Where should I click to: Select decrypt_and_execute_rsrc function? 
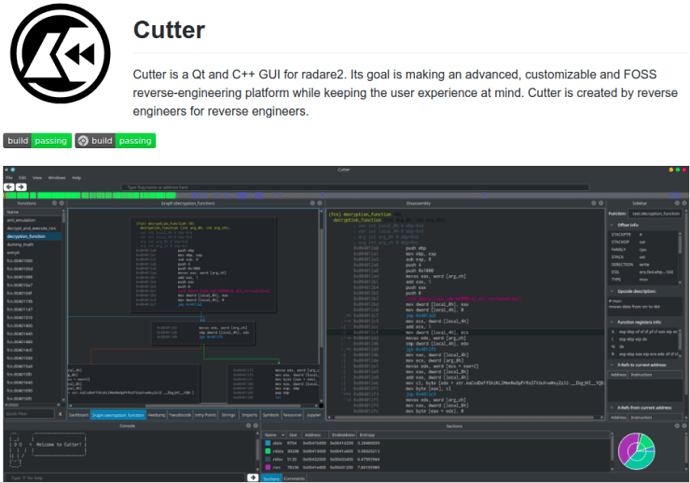[x=33, y=228]
